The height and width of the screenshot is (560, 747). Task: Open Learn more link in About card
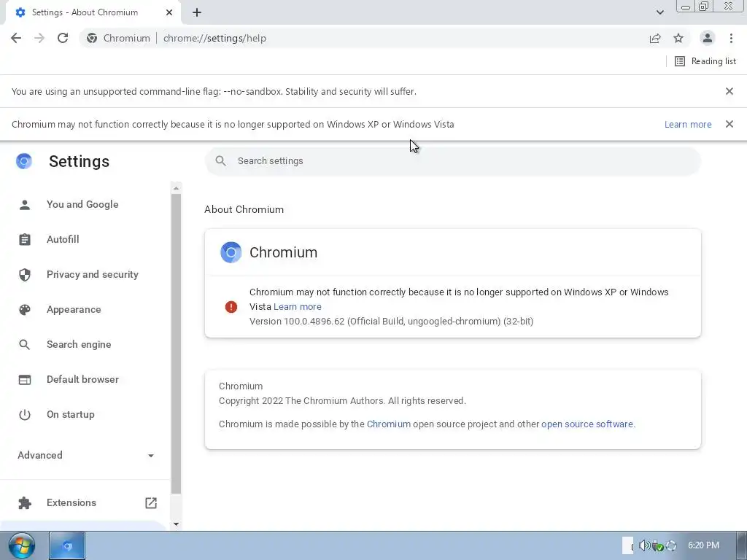(298, 307)
